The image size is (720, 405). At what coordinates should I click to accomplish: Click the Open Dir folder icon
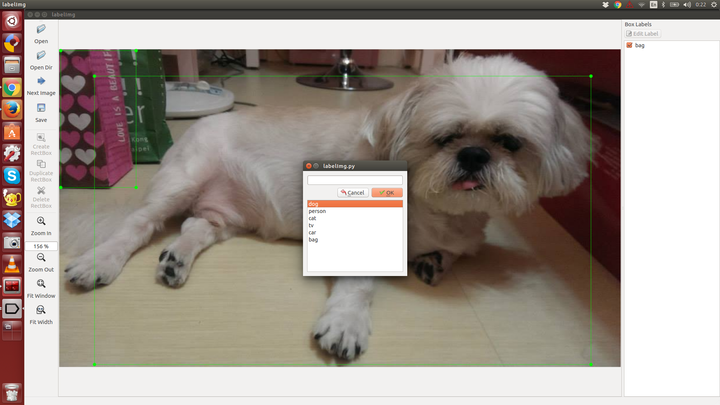pos(41,56)
